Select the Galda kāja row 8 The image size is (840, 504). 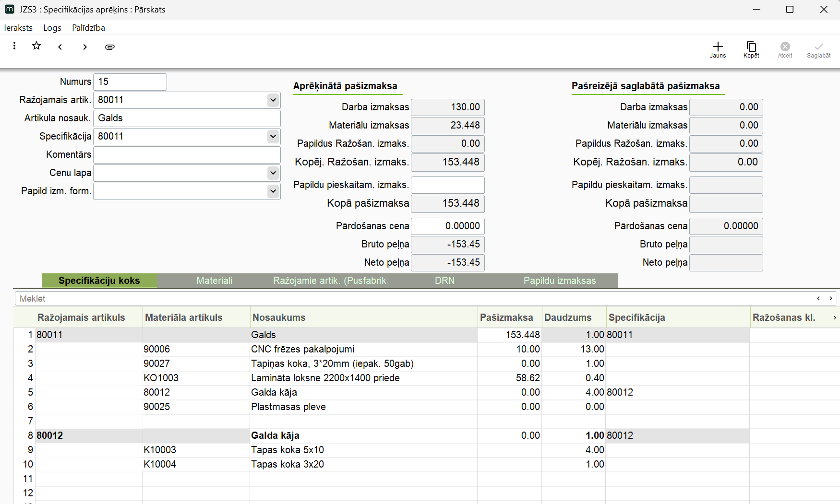click(x=275, y=435)
